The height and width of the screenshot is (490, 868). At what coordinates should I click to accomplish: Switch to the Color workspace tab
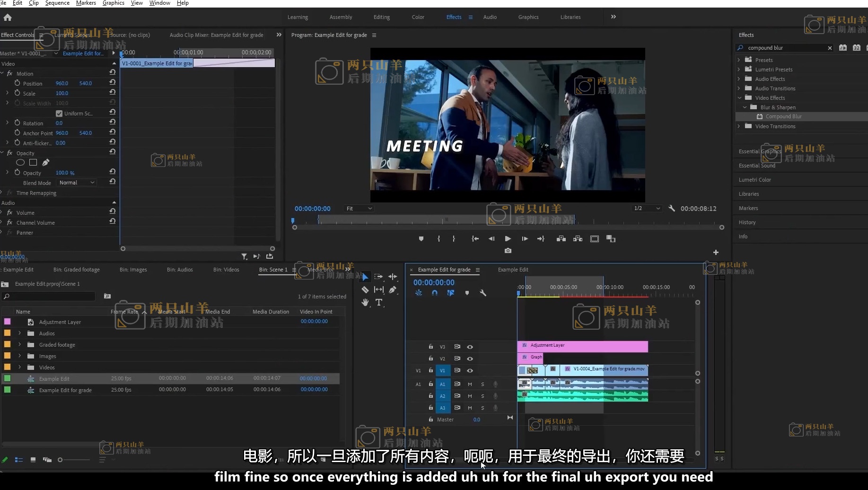[418, 17]
